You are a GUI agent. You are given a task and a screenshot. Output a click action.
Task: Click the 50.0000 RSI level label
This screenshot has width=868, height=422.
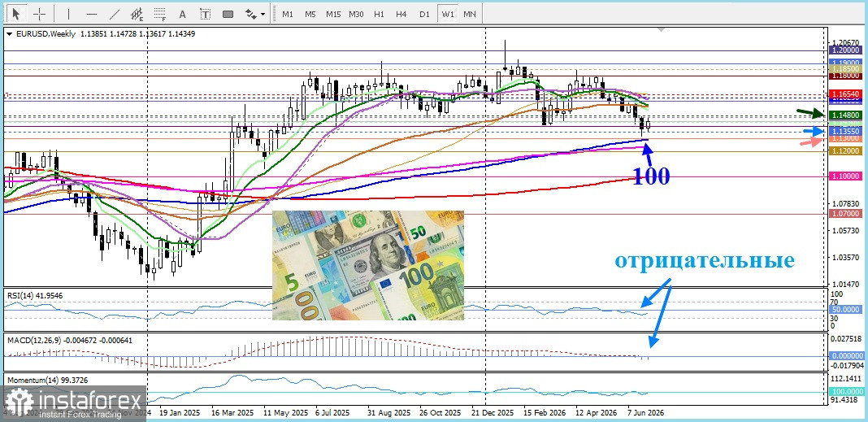click(844, 310)
